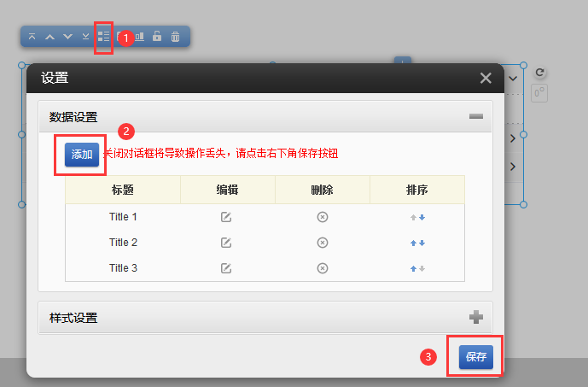This screenshot has height=387, width=588.
Task: Click the down chevron behind the dialog
Action: click(x=513, y=78)
